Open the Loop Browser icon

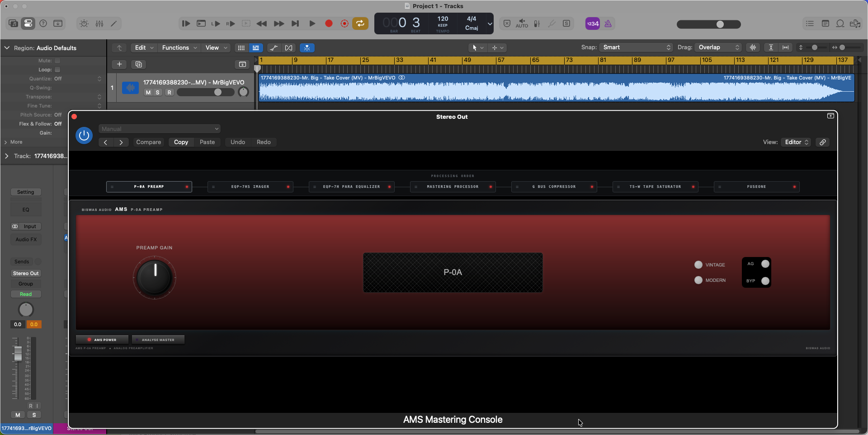840,23
